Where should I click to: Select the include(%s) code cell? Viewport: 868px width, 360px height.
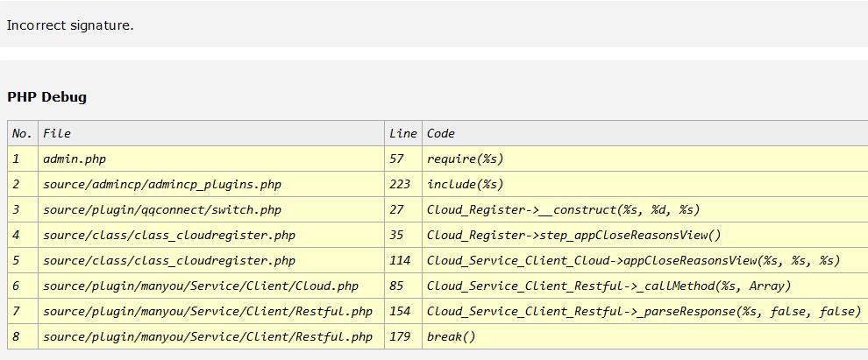466,184
